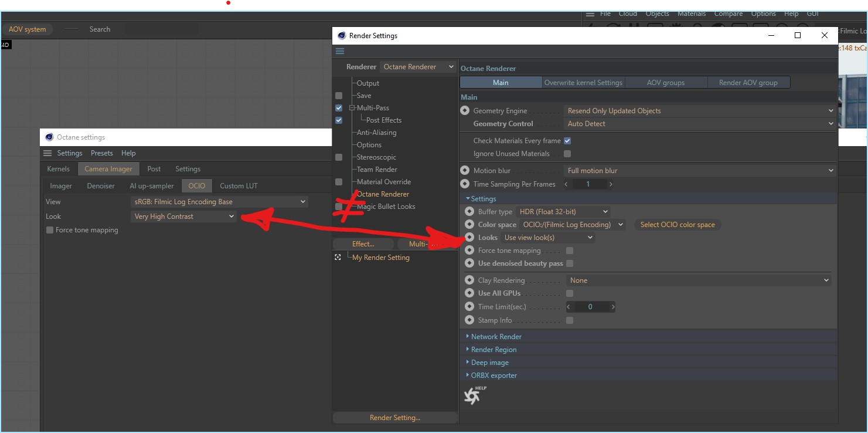868x433 pixels.
Task: Open the Renderer dropdown showing Octane Renderer
Action: pyautogui.click(x=418, y=67)
